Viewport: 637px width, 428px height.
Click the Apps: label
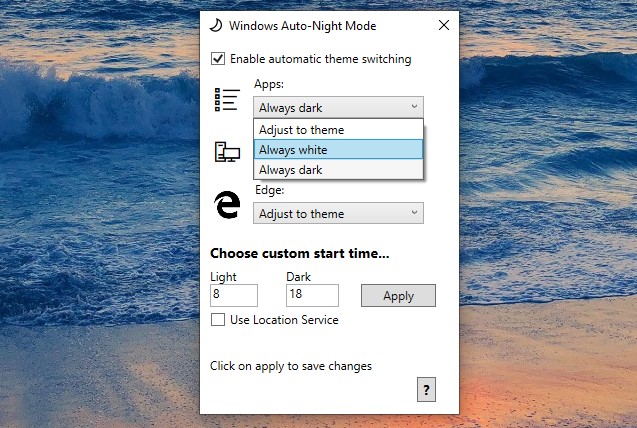(x=269, y=84)
